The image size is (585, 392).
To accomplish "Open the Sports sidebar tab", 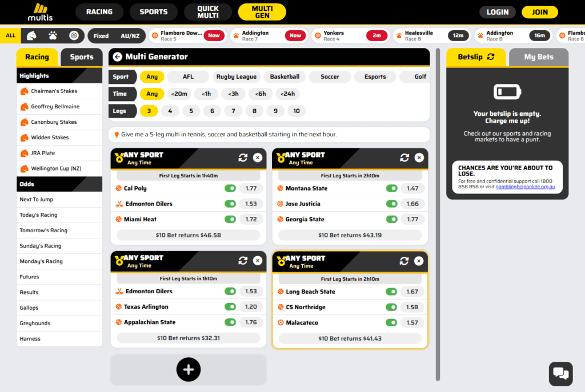I will click(x=81, y=57).
